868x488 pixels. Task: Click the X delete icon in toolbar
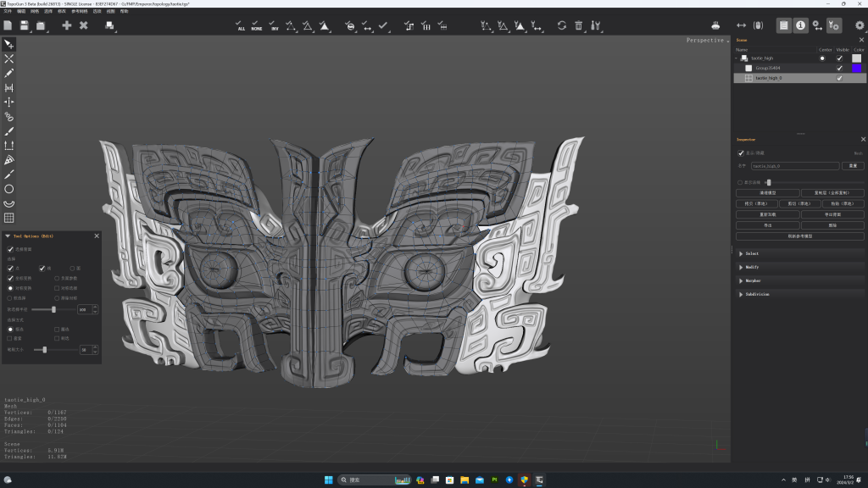(84, 25)
